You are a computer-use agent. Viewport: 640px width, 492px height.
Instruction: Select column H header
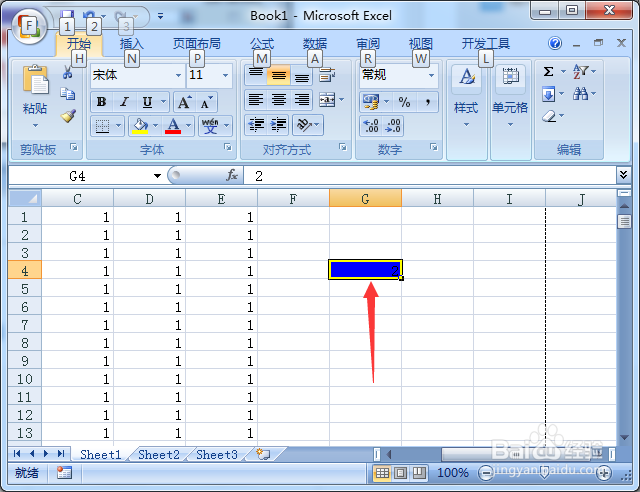(x=437, y=199)
